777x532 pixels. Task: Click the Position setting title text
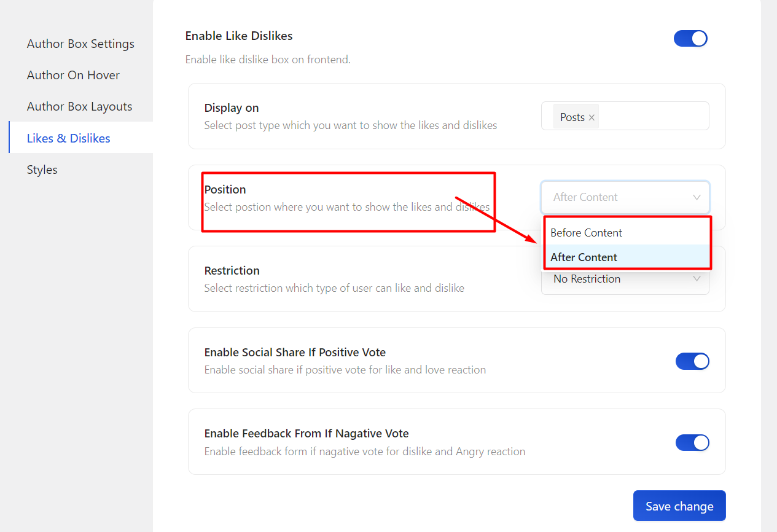[225, 190]
